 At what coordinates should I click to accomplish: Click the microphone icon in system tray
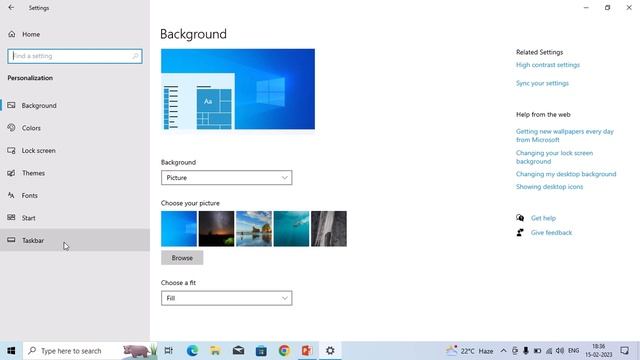pos(526,351)
